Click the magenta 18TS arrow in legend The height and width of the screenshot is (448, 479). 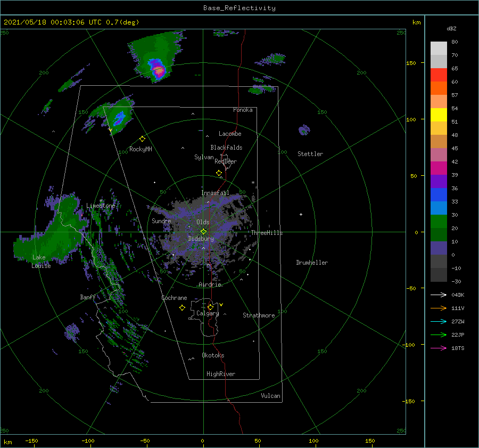point(439,348)
